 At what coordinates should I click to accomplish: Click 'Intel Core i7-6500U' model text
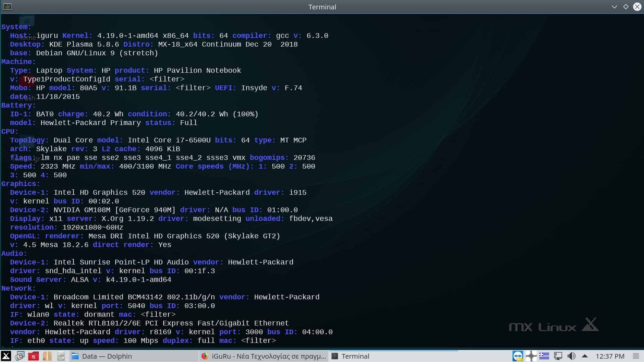(169, 140)
